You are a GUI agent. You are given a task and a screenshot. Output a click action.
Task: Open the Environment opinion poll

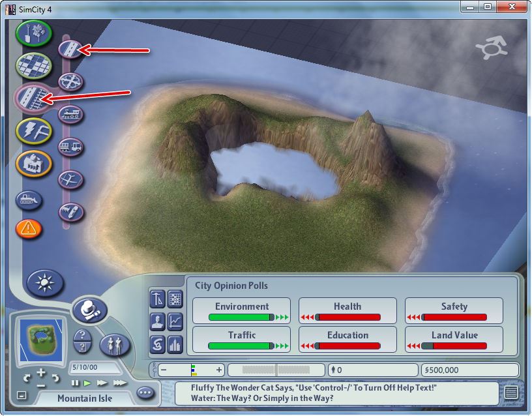242,311
